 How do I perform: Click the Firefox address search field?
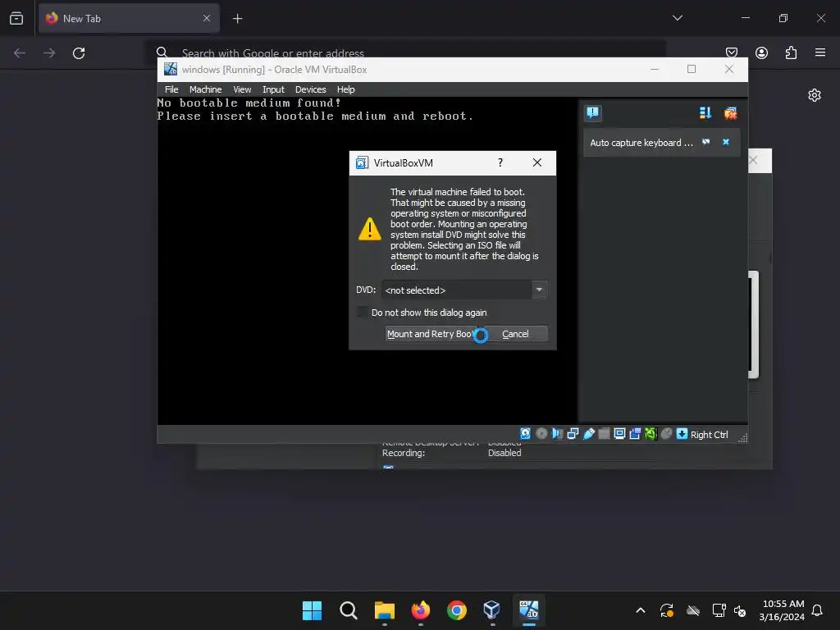[407, 53]
